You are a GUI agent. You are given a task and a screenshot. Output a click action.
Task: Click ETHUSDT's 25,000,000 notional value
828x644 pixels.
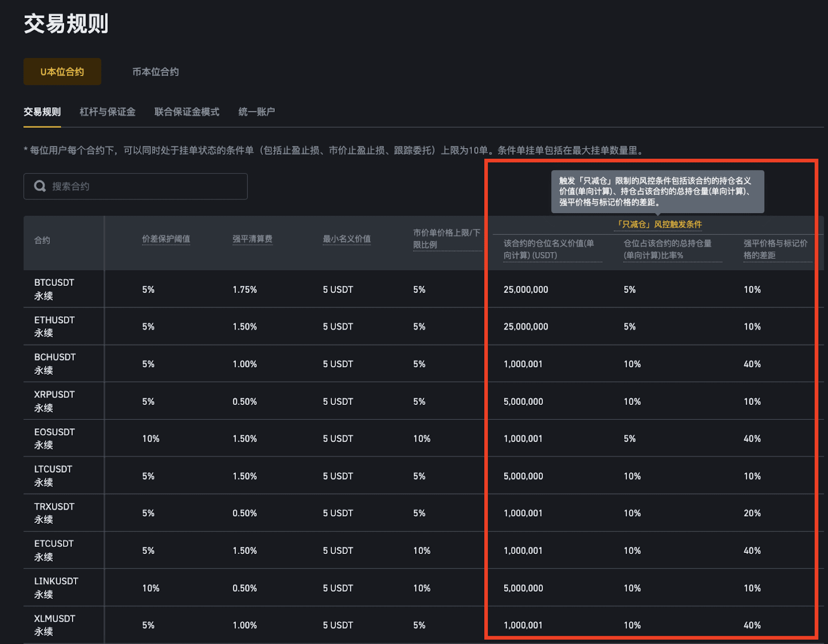(526, 327)
